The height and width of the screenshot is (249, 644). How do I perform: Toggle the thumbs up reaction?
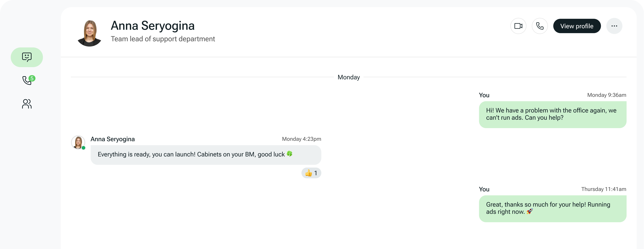pos(311,173)
